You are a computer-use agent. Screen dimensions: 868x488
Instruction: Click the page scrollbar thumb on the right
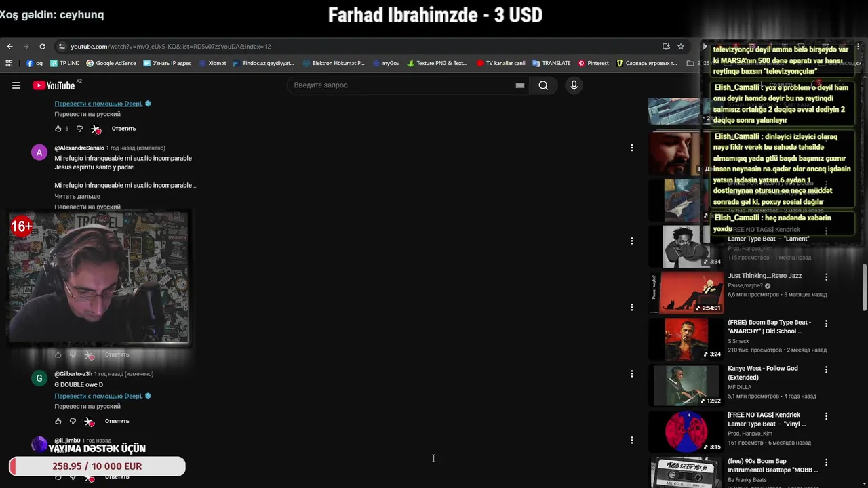tap(864, 286)
